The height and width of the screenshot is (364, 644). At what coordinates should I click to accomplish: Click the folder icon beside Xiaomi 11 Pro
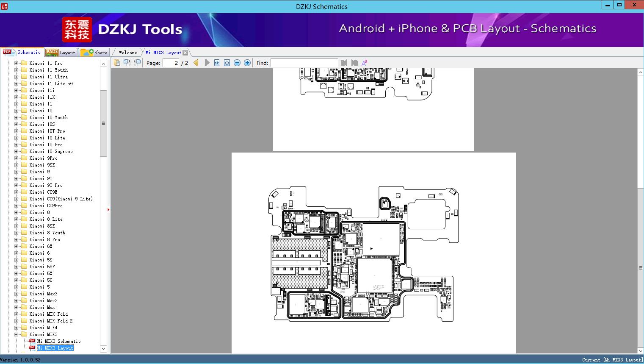coord(24,63)
